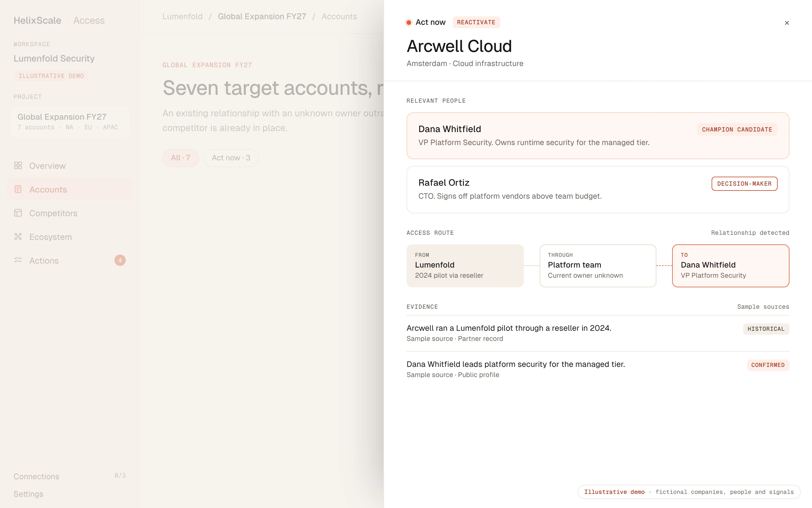
Task: Open the Dana Whitfield person card
Action: [x=598, y=136]
